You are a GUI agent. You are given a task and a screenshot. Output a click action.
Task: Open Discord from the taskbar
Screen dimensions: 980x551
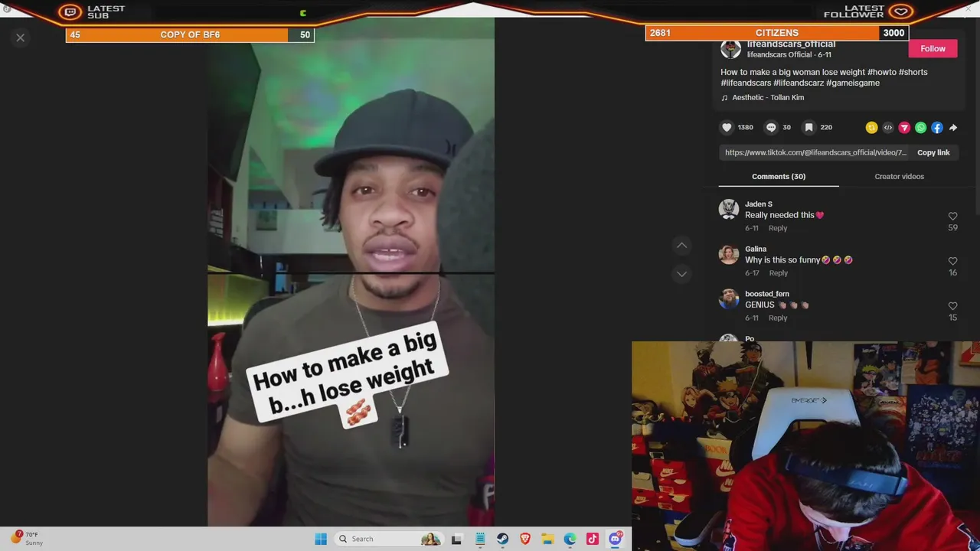pyautogui.click(x=615, y=539)
